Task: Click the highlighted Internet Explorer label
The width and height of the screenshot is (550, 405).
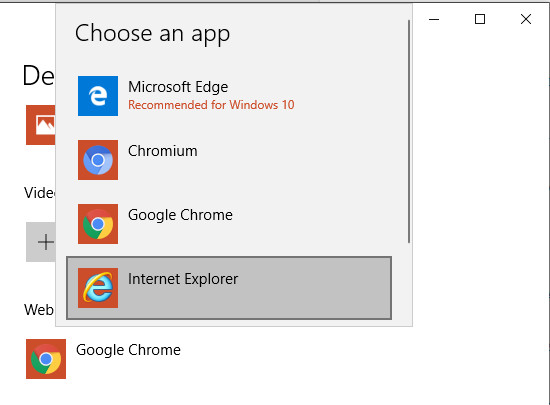Action: (183, 279)
